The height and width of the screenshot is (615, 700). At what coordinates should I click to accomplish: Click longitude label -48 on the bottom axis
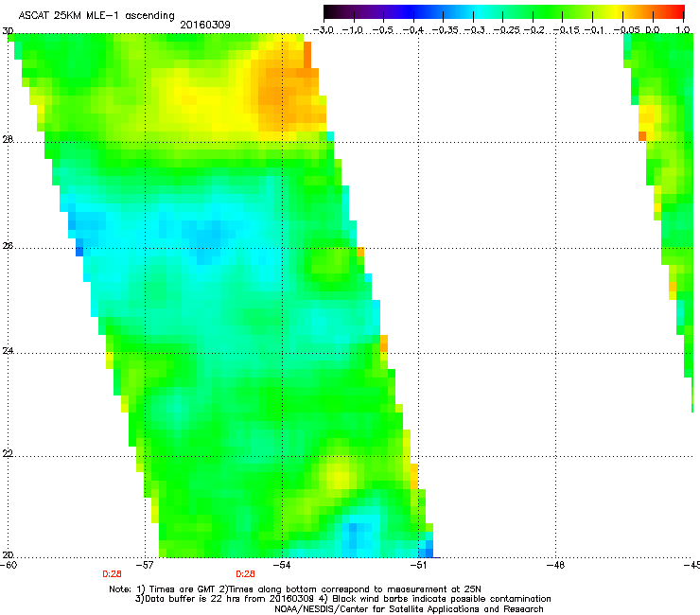[556, 565]
